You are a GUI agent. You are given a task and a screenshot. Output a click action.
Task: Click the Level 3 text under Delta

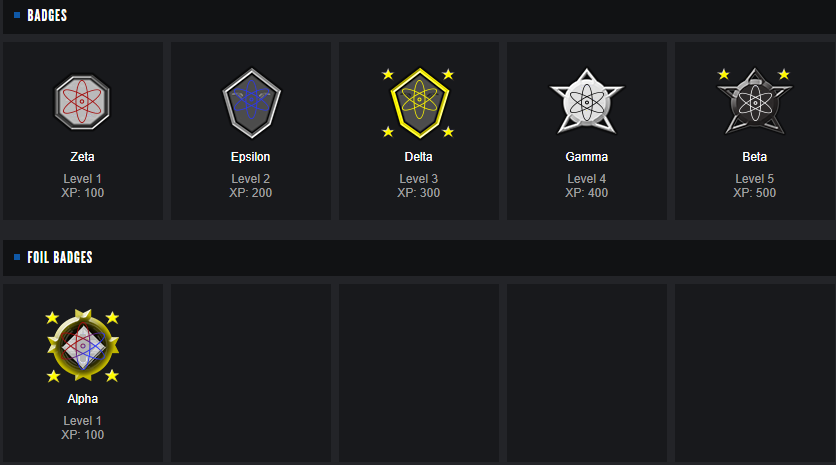(418, 179)
